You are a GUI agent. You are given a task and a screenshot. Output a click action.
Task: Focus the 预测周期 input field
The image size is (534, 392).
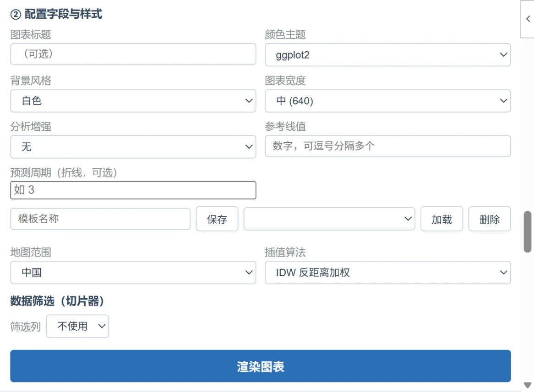click(x=133, y=190)
